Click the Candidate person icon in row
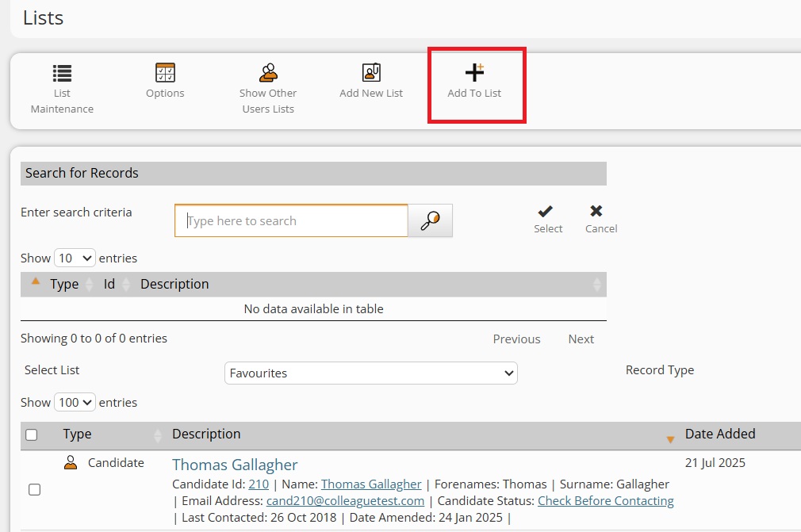 tap(71, 463)
